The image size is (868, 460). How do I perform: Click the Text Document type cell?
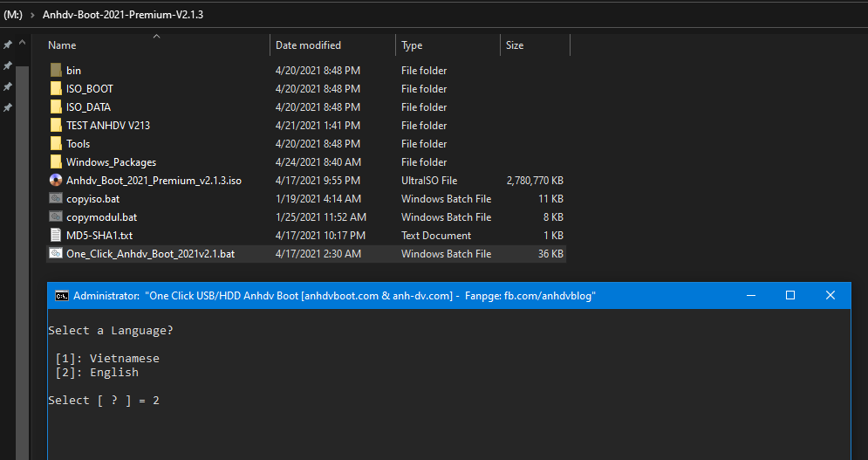pyautogui.click(x=436, y=235)
